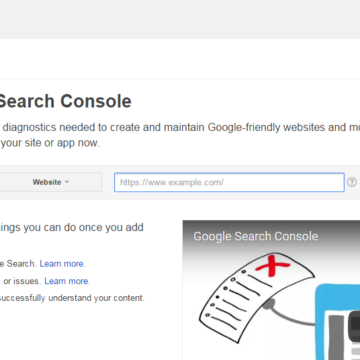360x360 pixels.
Task: Click the 'your site or app now.' text
Action: point(50,143)
